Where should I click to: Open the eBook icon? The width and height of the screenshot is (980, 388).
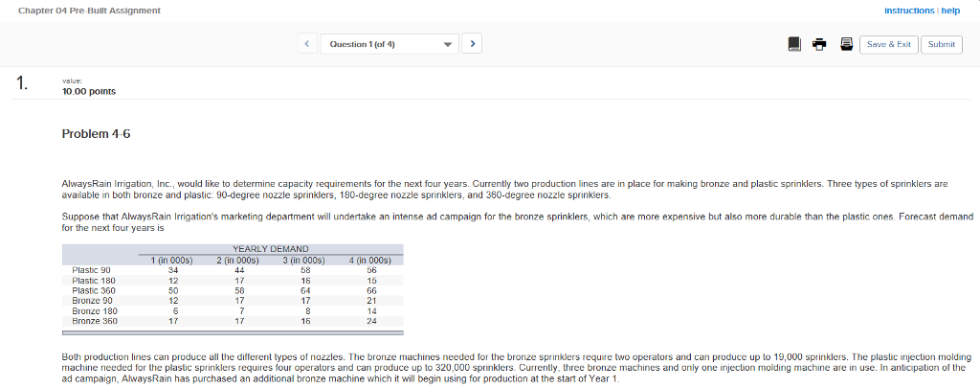(x=793, y=44)
